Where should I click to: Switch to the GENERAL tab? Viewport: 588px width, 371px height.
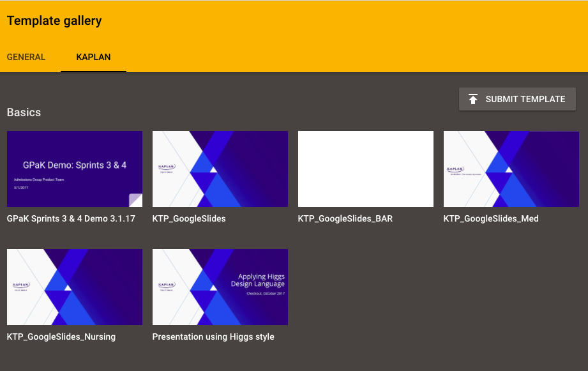(26, 57)
